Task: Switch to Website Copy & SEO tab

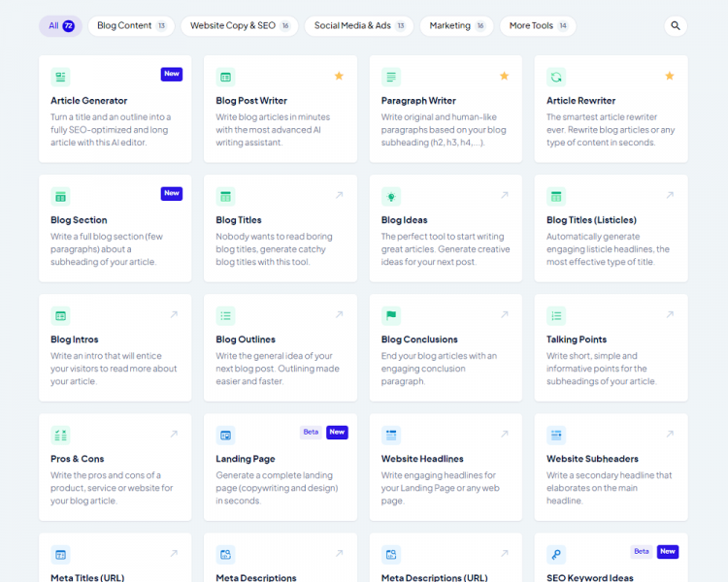Action: point(240,26)
